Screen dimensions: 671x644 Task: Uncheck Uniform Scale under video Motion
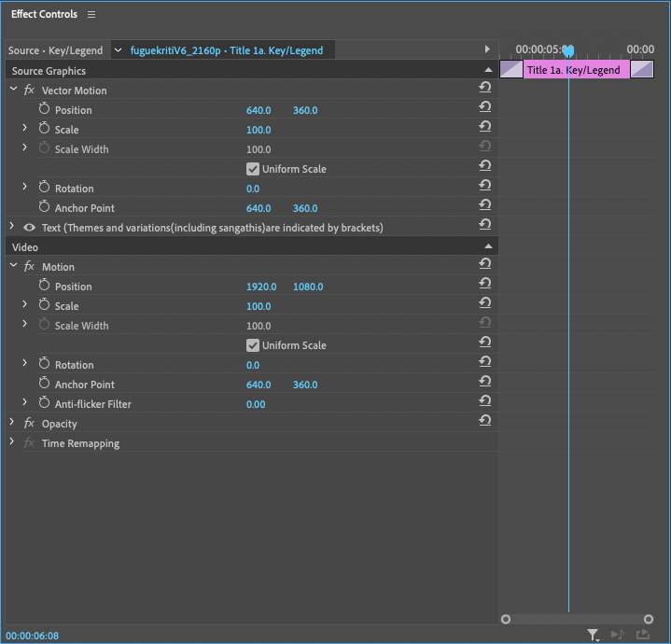253,345
